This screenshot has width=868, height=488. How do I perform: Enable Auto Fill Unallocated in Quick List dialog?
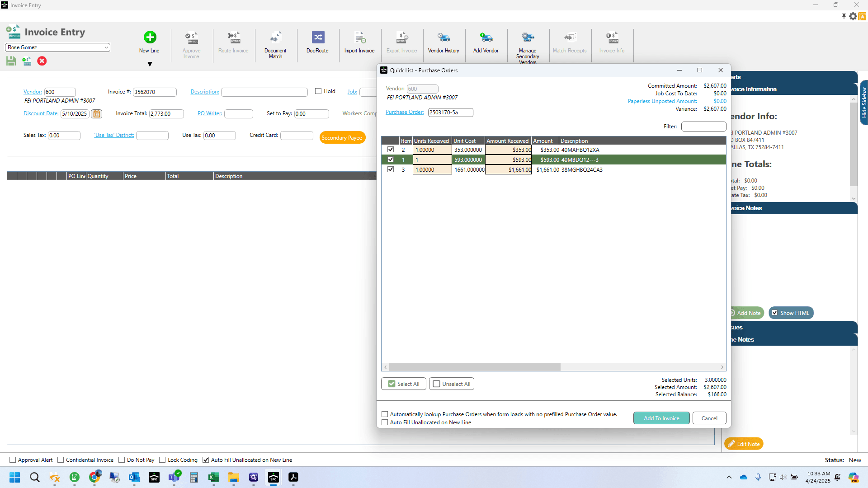[385, 422]
